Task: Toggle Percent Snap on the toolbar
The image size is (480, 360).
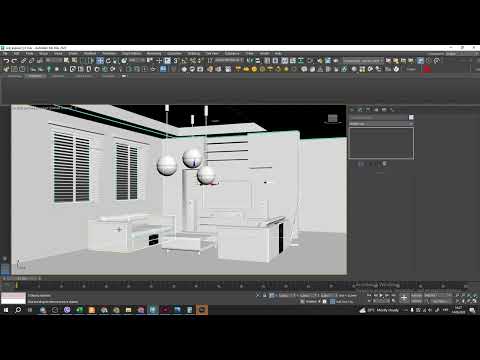Action: pyautogui.click(x=193, y=61)
